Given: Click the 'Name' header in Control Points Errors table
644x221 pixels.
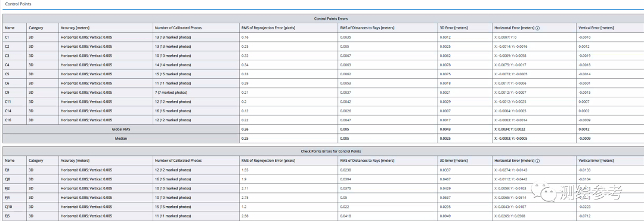Looking at the screenshot, I should tap(10, 28).
